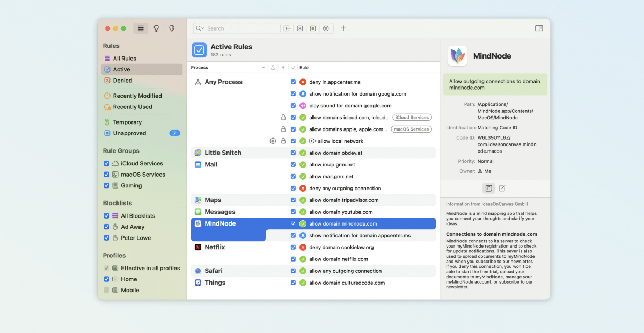Image resolution: width=644 pixels, height=333 pixels.
Task: Open Recently Modified rules list
Action: [137, 96]
